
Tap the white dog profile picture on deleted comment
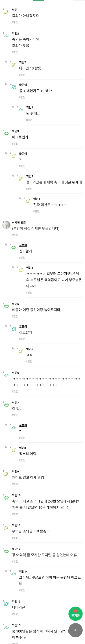[x=6, y=225]
